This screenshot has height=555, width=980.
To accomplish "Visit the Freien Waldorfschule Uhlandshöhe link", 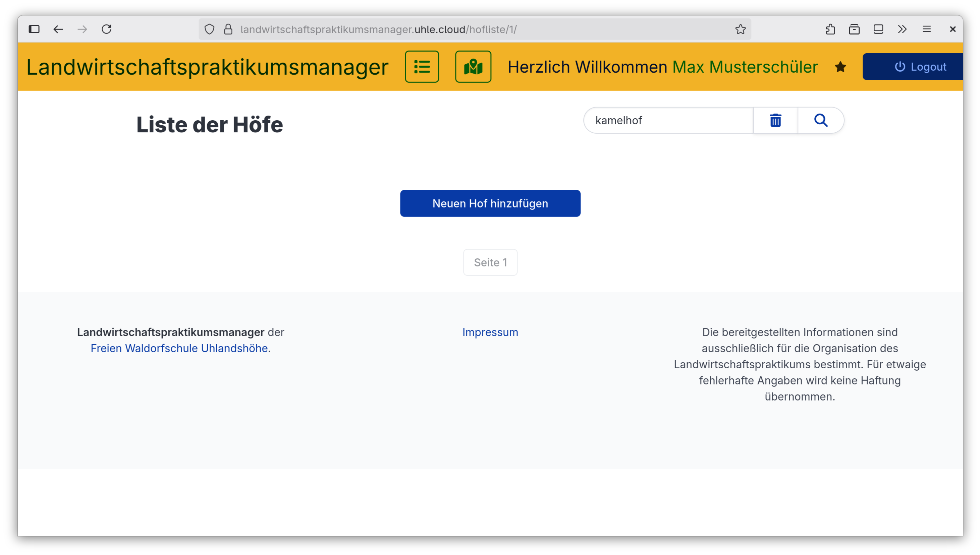I will point(179,348).
